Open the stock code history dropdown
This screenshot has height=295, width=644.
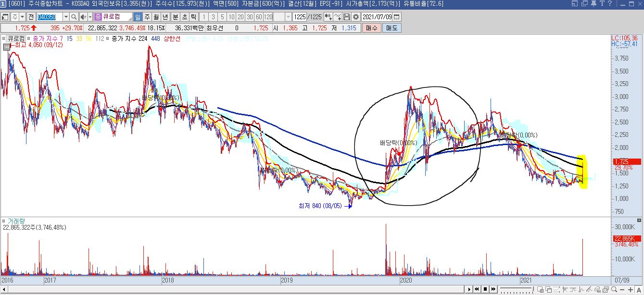[66, 17]
